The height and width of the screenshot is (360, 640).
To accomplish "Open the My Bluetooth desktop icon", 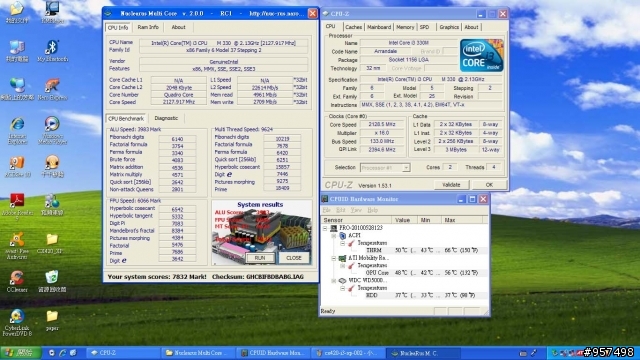I will 52,51.
